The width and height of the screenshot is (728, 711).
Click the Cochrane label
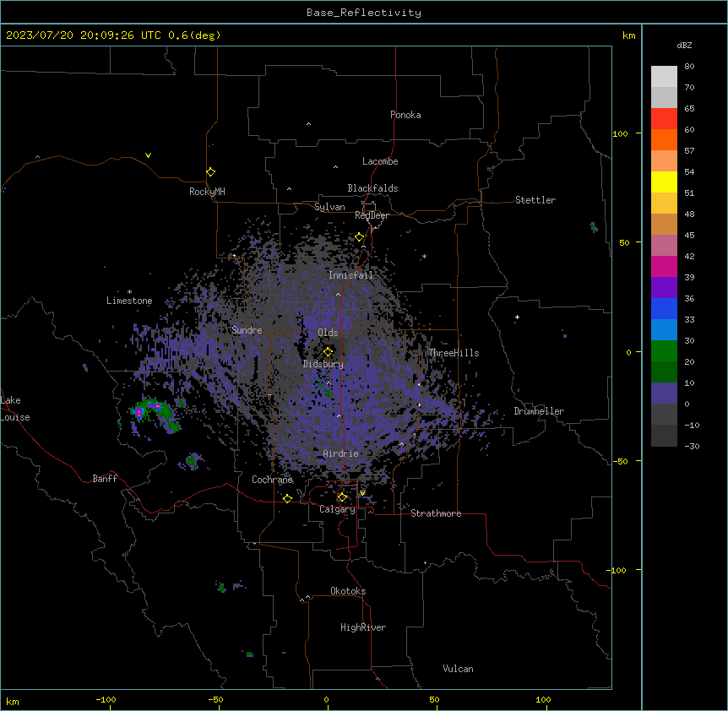click(272, 480)
